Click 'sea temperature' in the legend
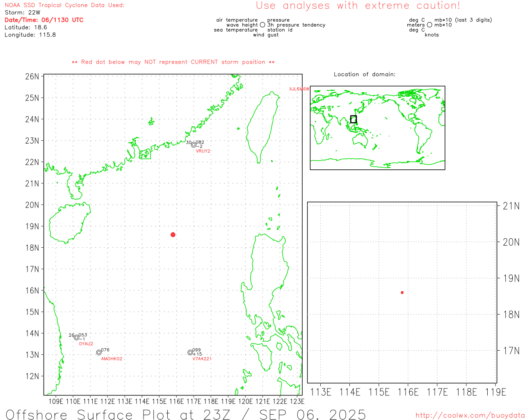The image size is (525, 420). click(x=236, y=30)
